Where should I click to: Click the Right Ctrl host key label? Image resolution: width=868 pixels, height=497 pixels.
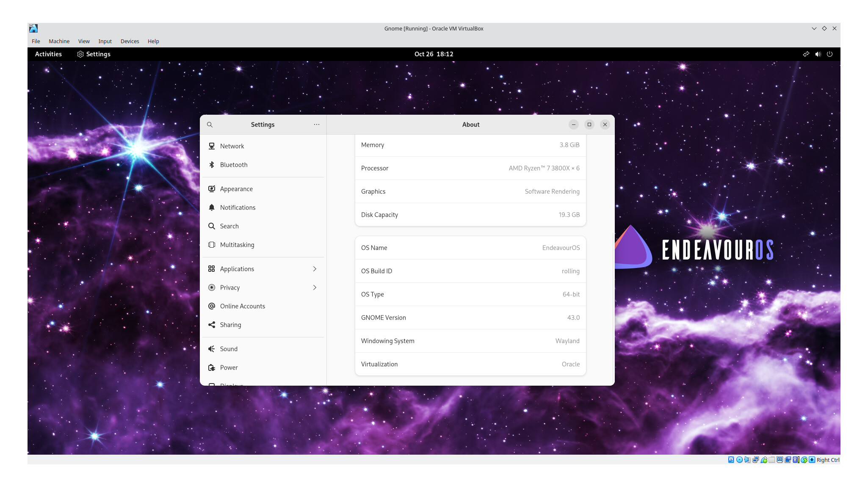(x=828, y=460)
